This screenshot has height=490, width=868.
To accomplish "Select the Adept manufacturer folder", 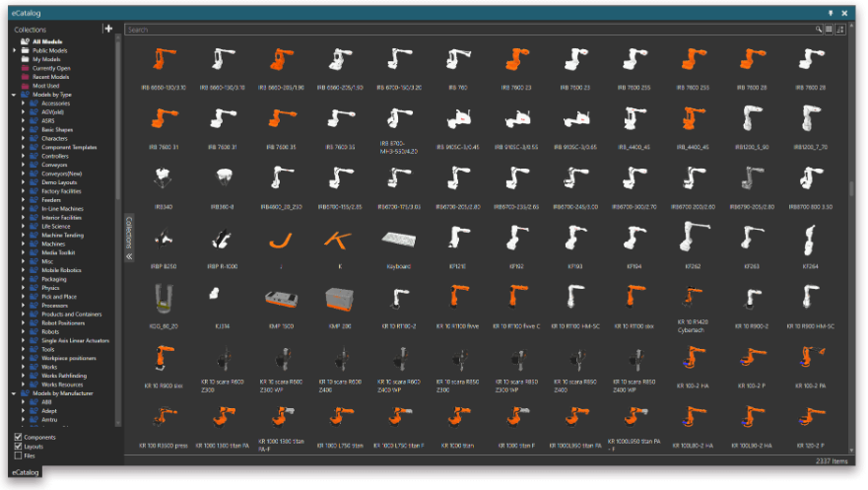I will [x=49, y=411].
